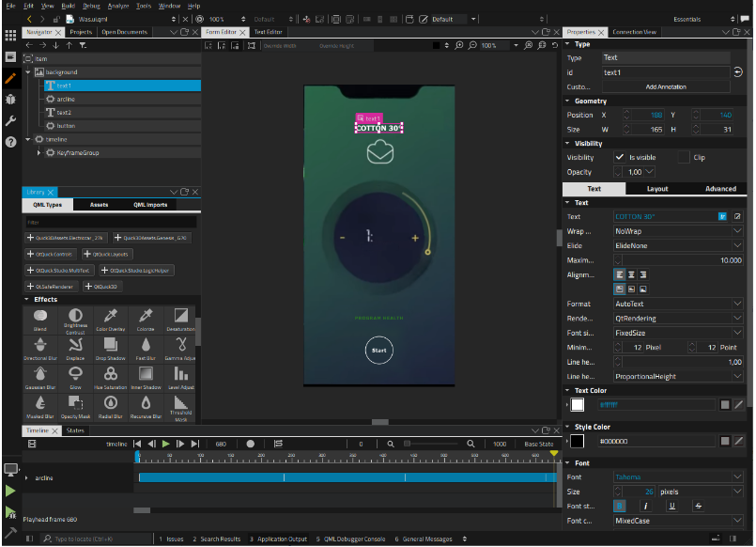The width and height of the screenshot is (756, 547).
Task: Select the Radial Blur effect
Action: (x=111, y=407)
